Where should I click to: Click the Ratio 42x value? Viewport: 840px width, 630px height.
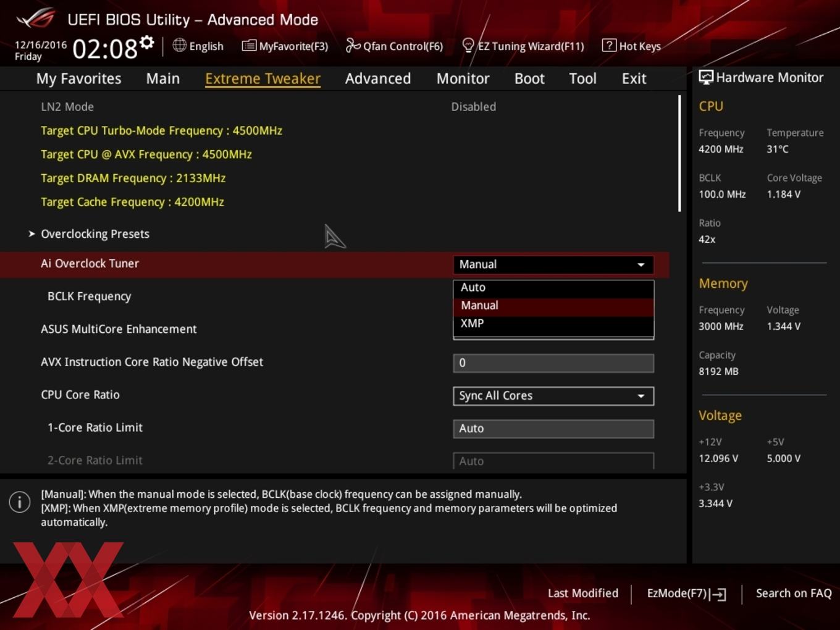pos(707,239)
